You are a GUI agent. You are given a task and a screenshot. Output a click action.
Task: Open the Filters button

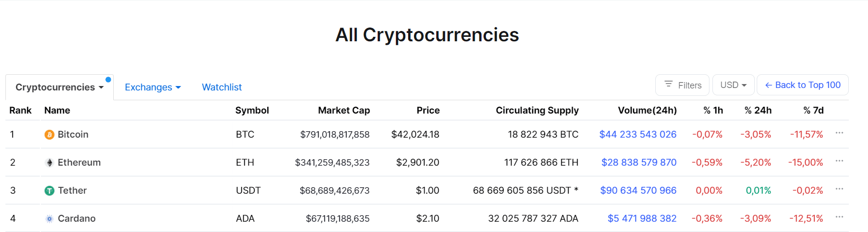pos(682,85)
